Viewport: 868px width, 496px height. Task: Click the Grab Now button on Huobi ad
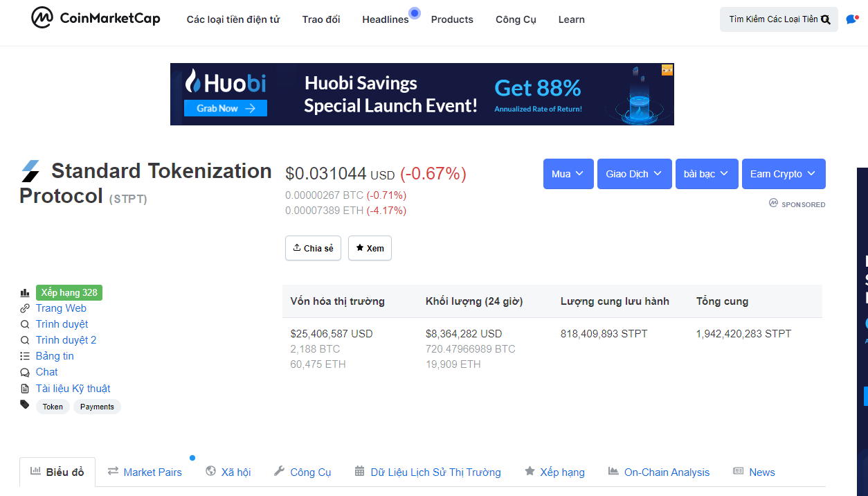tap(226, 108)
